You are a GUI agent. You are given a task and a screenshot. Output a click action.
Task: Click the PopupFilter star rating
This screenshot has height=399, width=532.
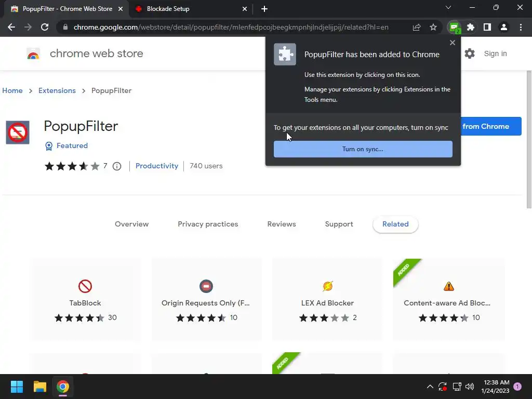72,166
